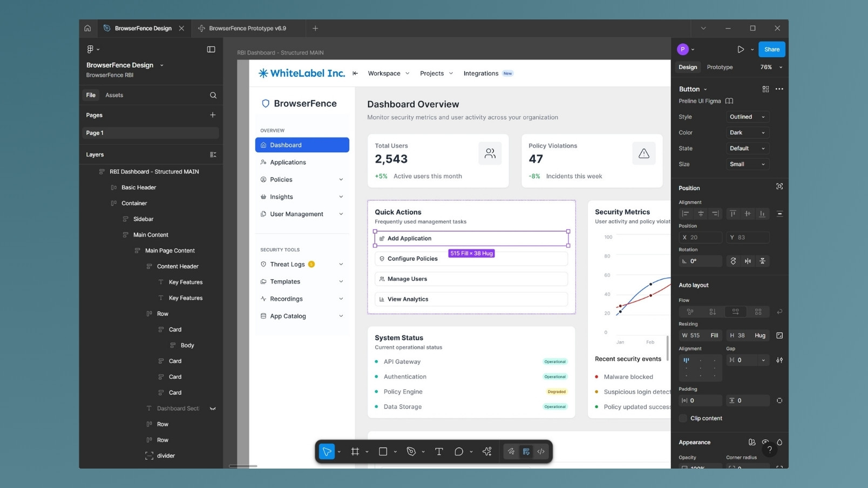
Task: Click the search icon in left panel
Action: pyautogui.click(x=213, y=95)
